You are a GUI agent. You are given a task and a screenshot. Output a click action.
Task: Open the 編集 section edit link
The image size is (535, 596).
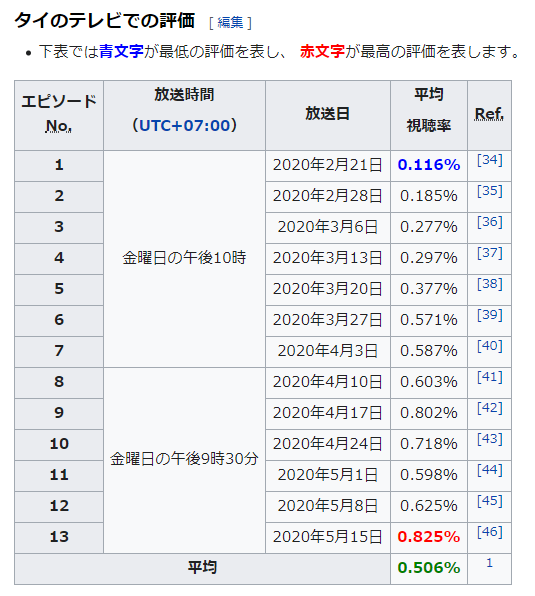pyautogui.click(x=230, y=22)
